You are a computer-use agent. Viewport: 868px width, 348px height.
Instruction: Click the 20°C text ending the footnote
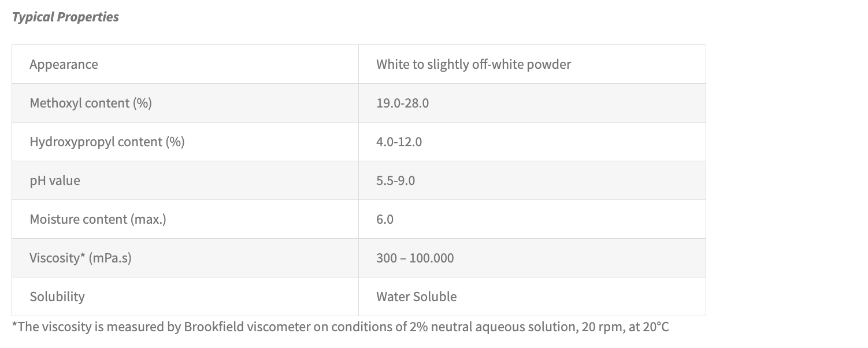point(655,327)
